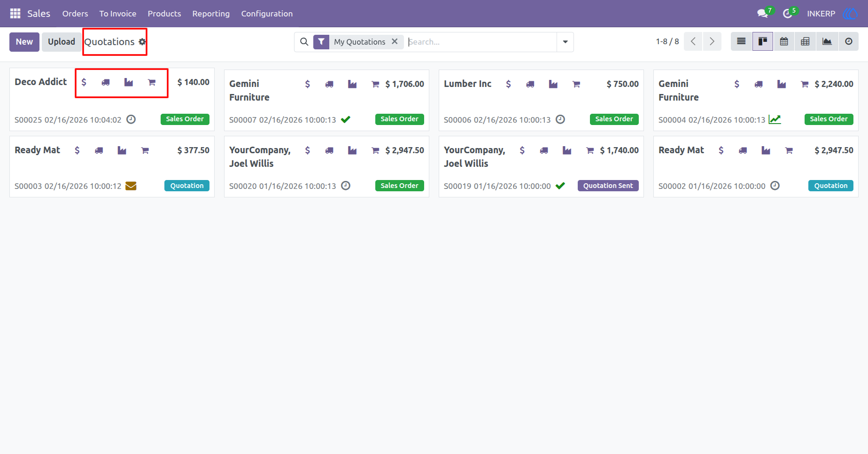Create a New quotation

(x=24, y=42)
